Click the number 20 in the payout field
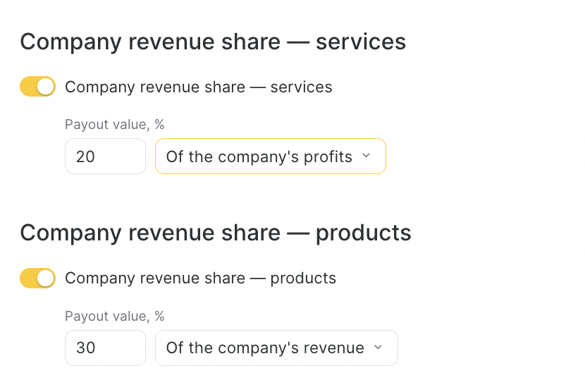 tap(85, 157)
